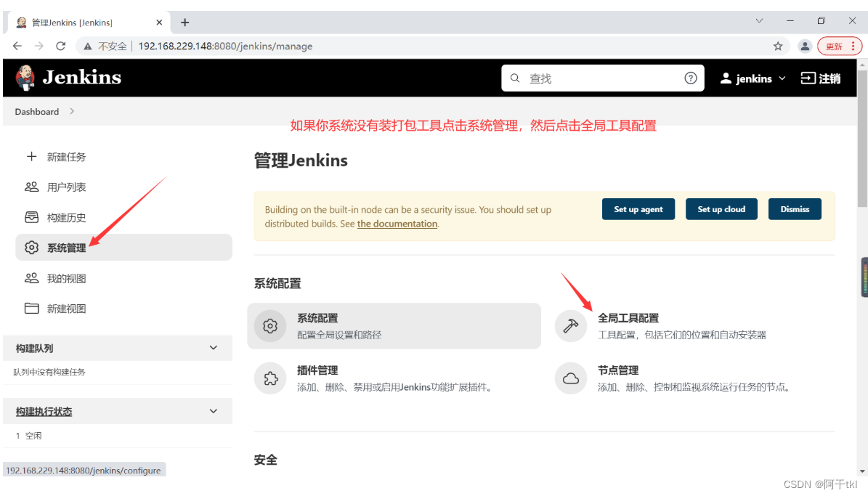
Task: Click the plus icon for 新建任务
Action: tap(31, 157)
